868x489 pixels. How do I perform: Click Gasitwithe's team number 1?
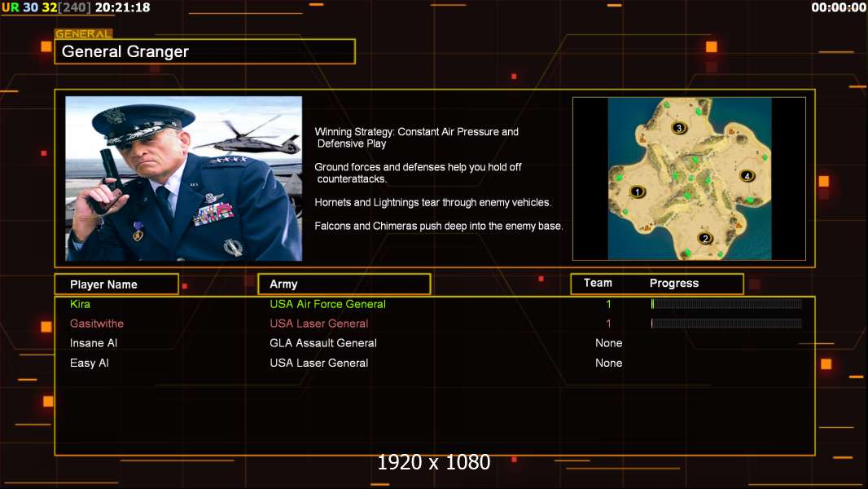[x=608, y=324]
